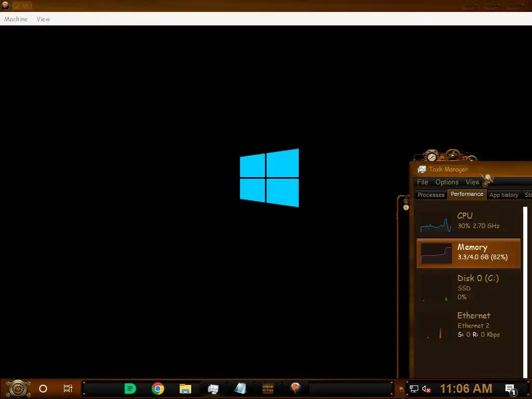Open the orange bird app taskbar icon
This screenshot has height=399, width=532.
coord(296,388)
